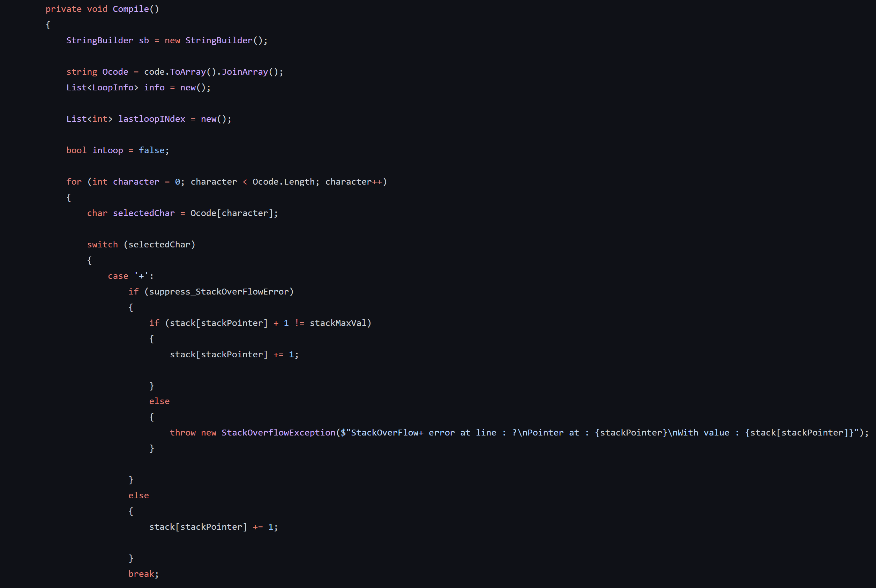The width and height of the screenshot is (876, 588).
Task: Click the word 'JoinArray' in the code
Action: click(x=245, y=72)
